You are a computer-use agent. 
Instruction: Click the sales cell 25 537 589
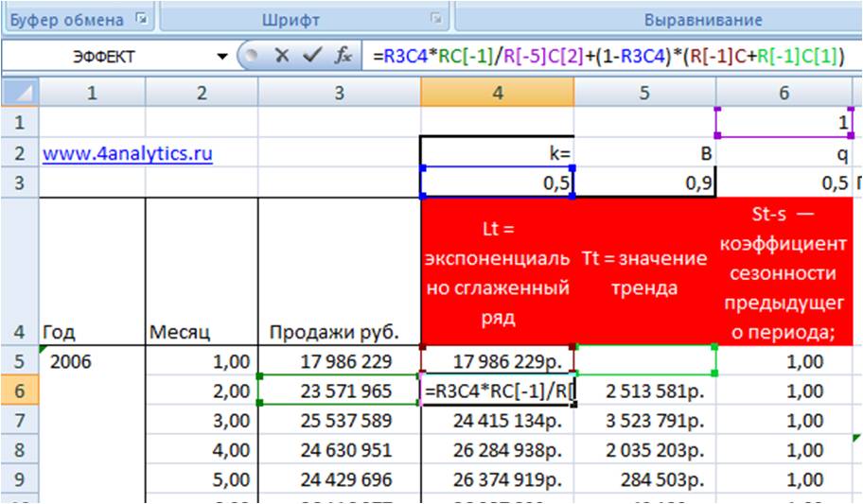(339, 421)
